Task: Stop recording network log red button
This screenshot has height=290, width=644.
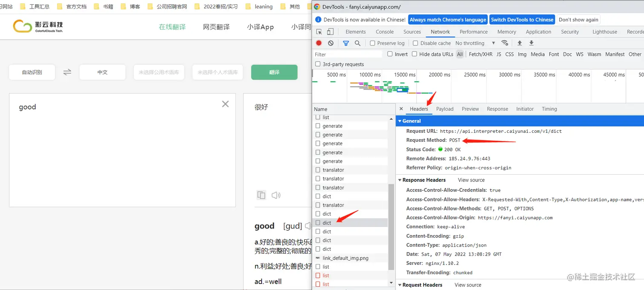Action: point(319,43)
